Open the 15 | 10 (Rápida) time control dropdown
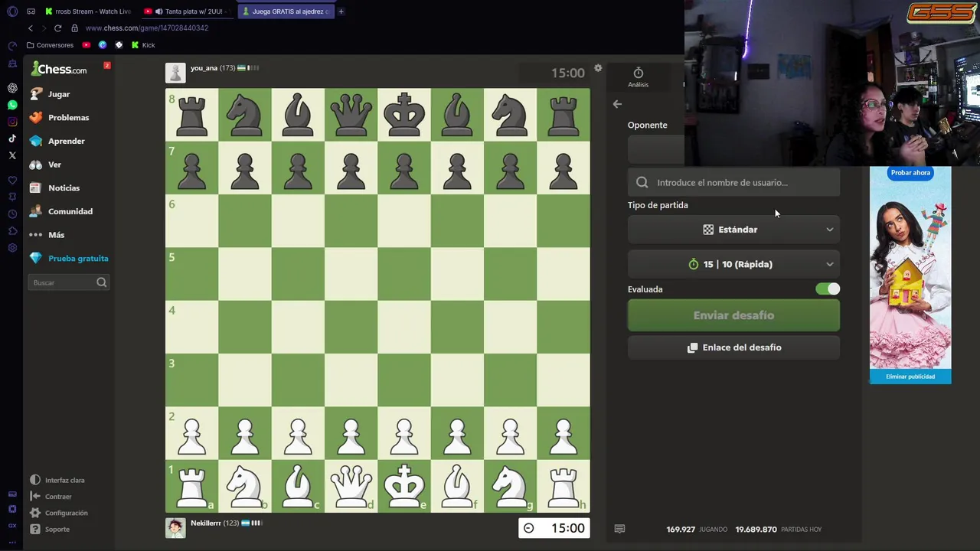This screenshot has width=980, height=551. (x=733, y=264)
